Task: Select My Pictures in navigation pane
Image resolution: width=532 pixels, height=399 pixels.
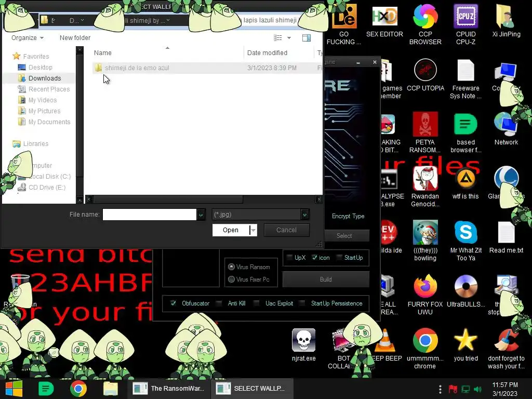Action: 44,111
